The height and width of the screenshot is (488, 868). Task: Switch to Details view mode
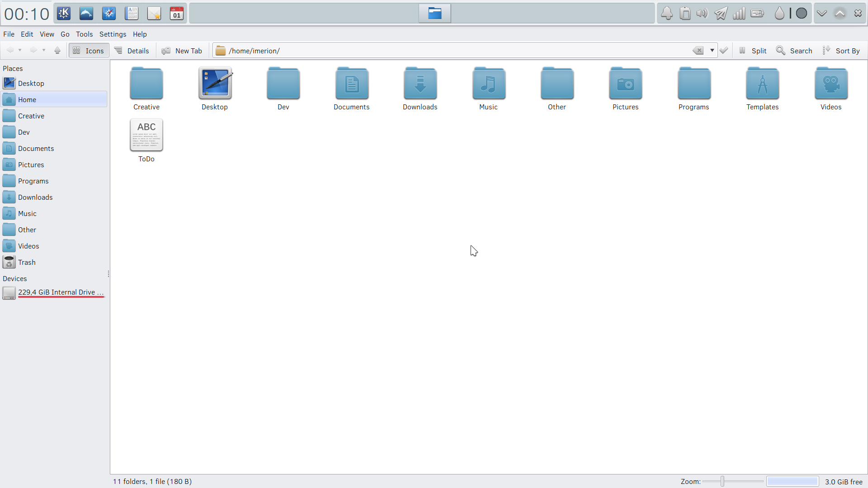[x=132, y=51]
